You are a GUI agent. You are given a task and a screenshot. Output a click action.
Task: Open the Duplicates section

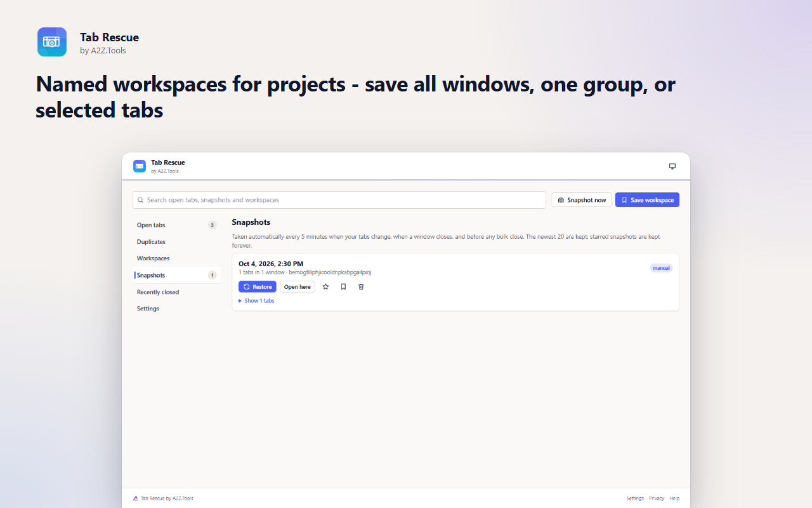[177, 242]
